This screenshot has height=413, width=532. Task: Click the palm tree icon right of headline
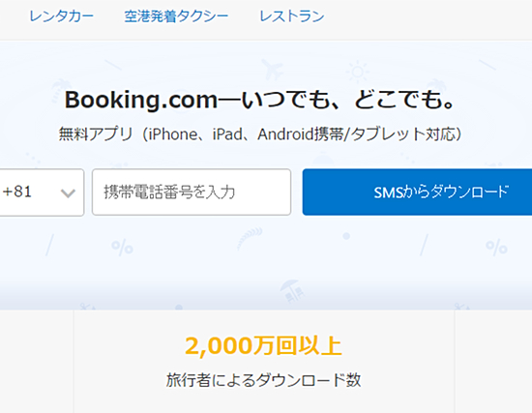(x=435, y=86)
